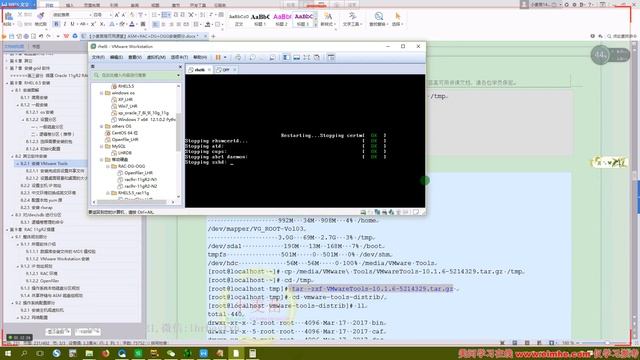Open the VM menu in VMware Workstation
640x360 pixels.
click(156, 57)
